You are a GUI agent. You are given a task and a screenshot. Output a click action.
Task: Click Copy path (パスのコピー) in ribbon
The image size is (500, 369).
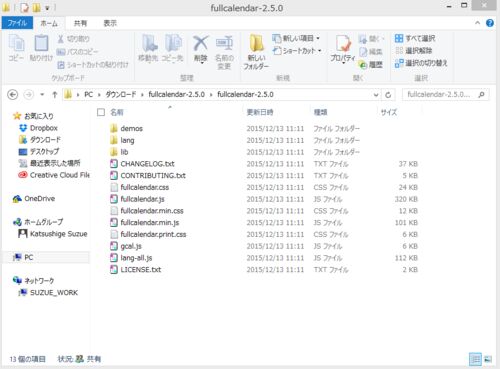pos(77,52)
